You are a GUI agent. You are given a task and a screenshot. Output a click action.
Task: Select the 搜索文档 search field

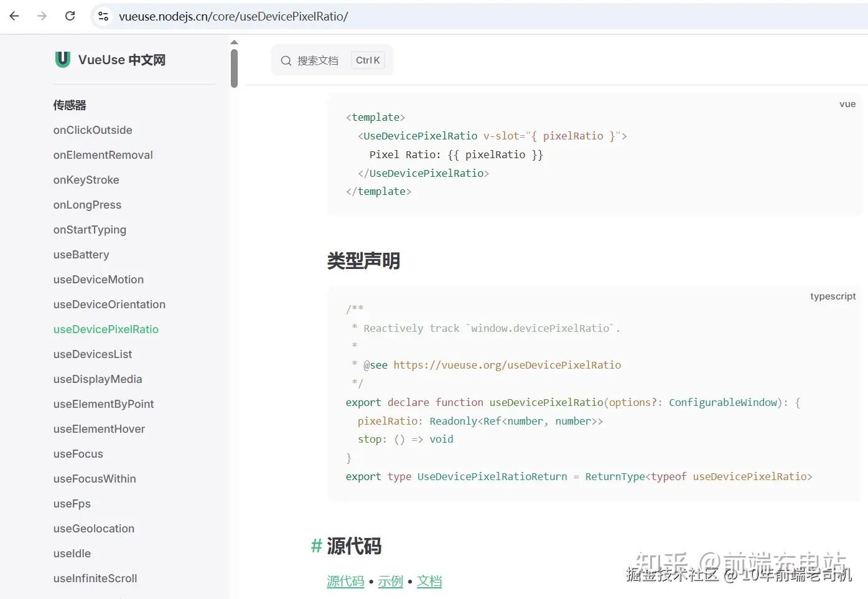tap(318, 60)
